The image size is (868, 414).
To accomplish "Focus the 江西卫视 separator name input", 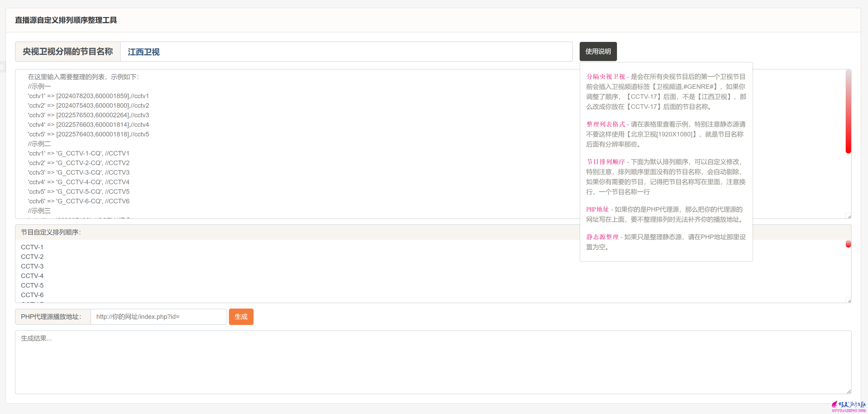I will 346,52.
